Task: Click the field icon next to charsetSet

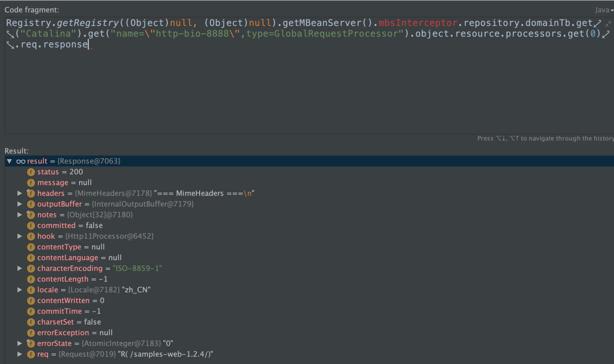Action: click(x=31, y=322)
